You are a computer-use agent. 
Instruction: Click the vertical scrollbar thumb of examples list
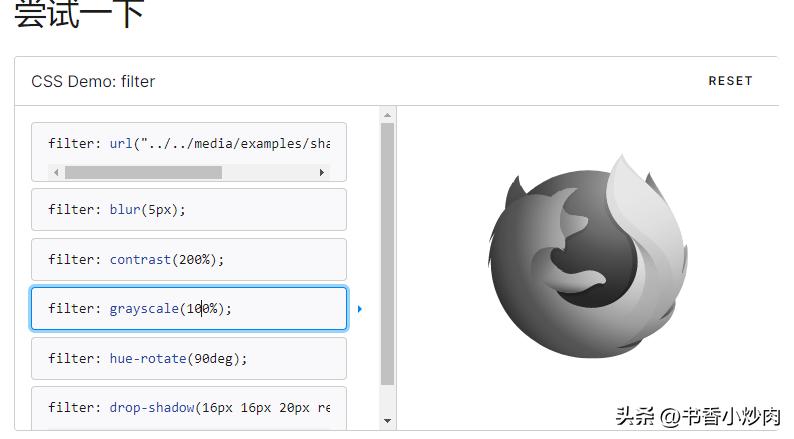pyautogui.click(x=388, y=250)
